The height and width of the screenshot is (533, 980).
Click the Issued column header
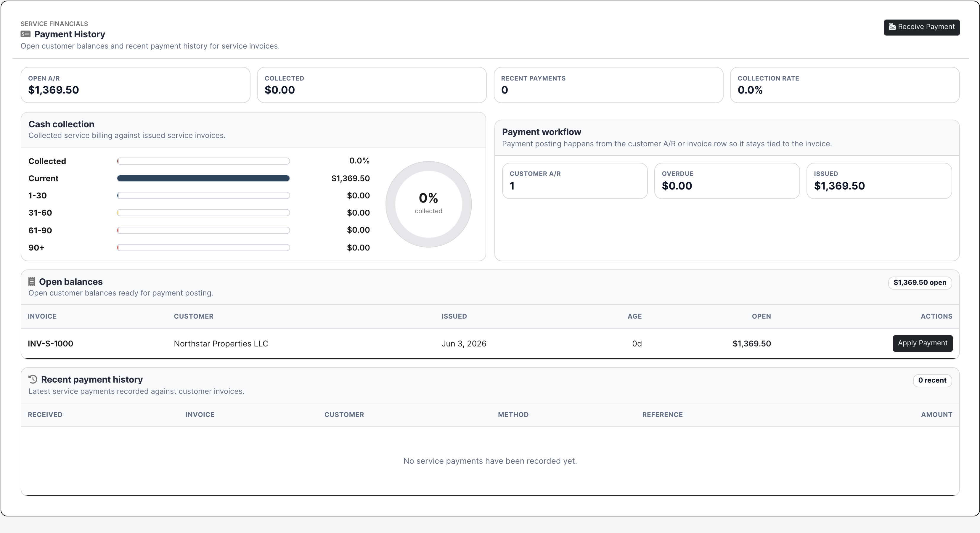[x=454, y=317]
